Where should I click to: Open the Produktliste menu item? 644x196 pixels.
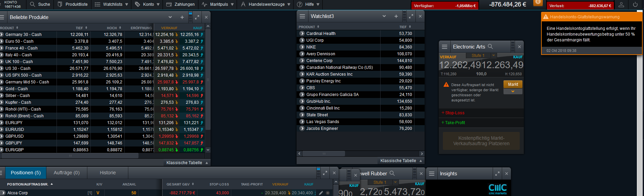[x=72, y=4]
